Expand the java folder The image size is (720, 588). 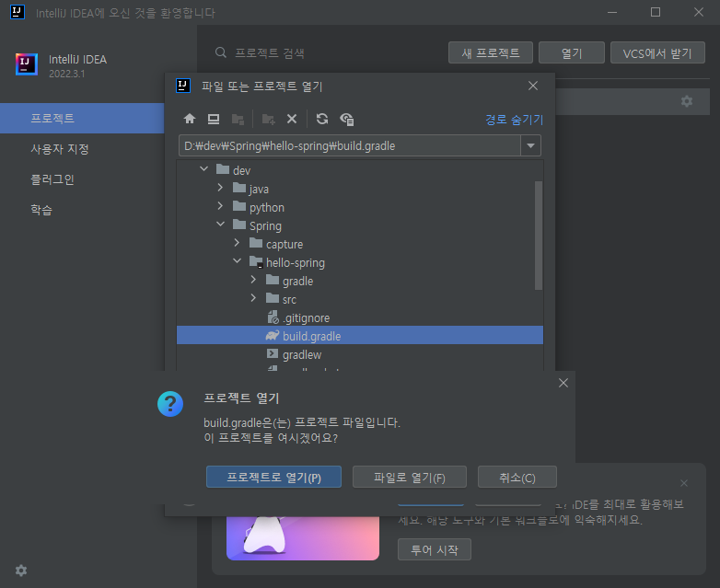pos(220,188)
